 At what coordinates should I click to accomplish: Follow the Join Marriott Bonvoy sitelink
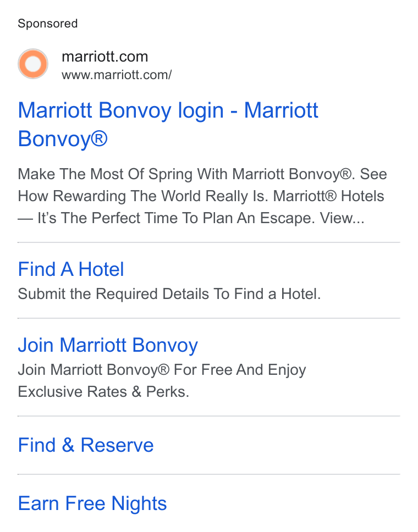click(108, 345)
